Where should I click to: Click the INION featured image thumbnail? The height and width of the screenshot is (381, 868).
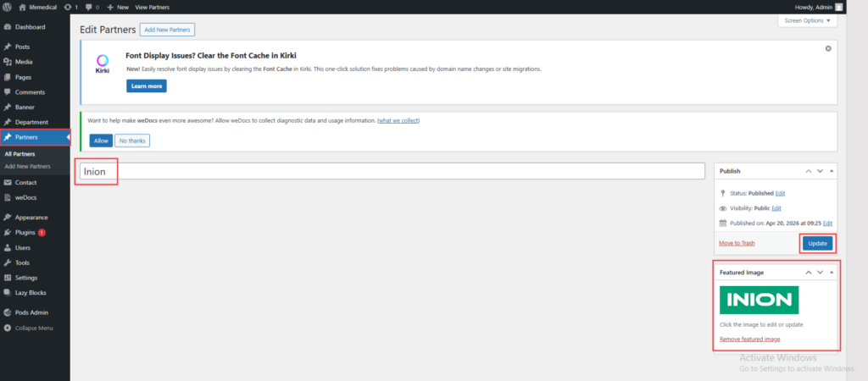point(759,300)
